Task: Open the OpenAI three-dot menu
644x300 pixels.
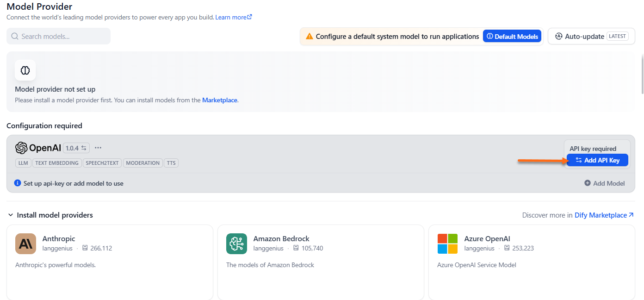Action: (98, 148)
